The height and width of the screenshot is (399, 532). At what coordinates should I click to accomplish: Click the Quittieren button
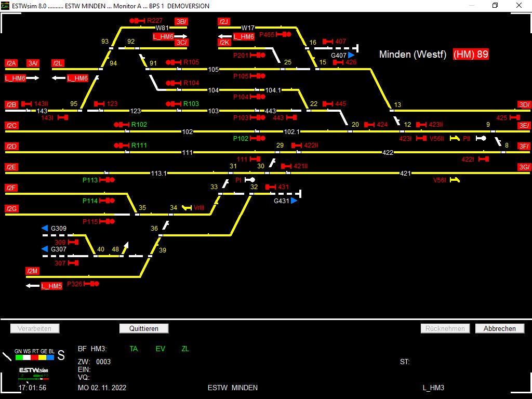[144, 328]
